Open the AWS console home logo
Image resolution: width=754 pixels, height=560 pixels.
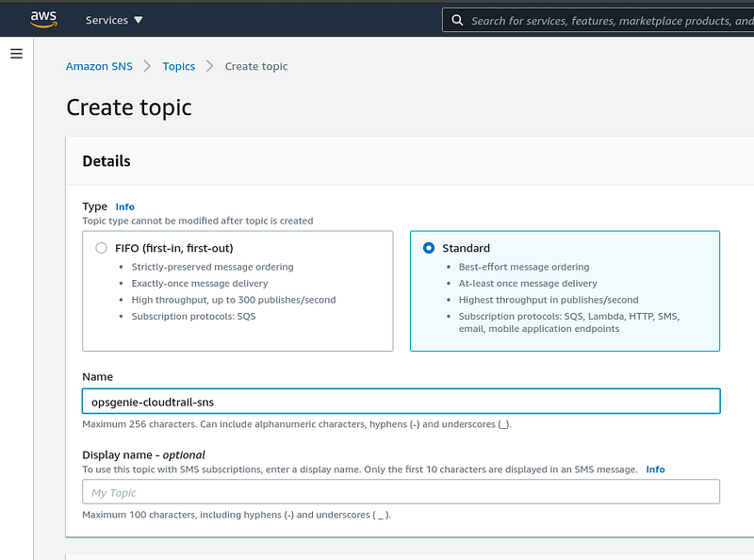pyautogui.click(x=43, y=19)
